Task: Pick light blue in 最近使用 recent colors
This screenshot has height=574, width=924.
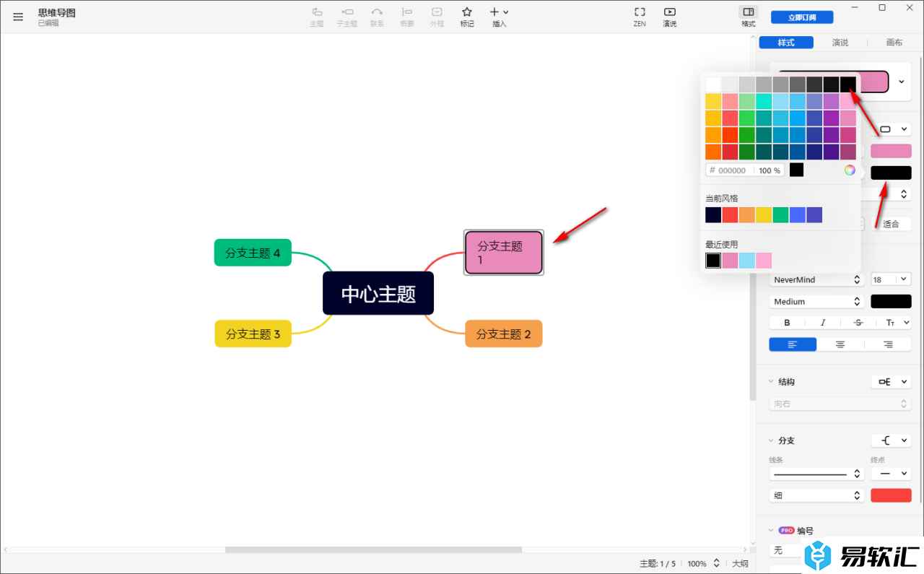Action: tap(746, 261)
